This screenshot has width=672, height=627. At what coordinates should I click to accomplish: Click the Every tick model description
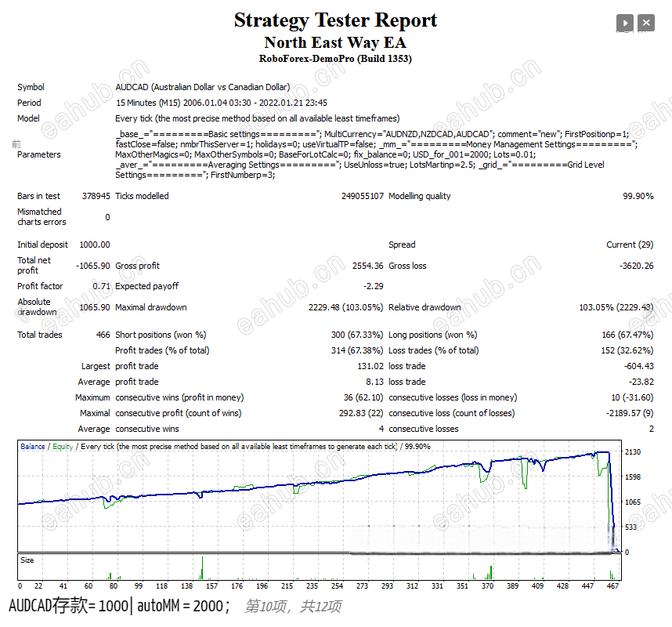coord(258,118)
